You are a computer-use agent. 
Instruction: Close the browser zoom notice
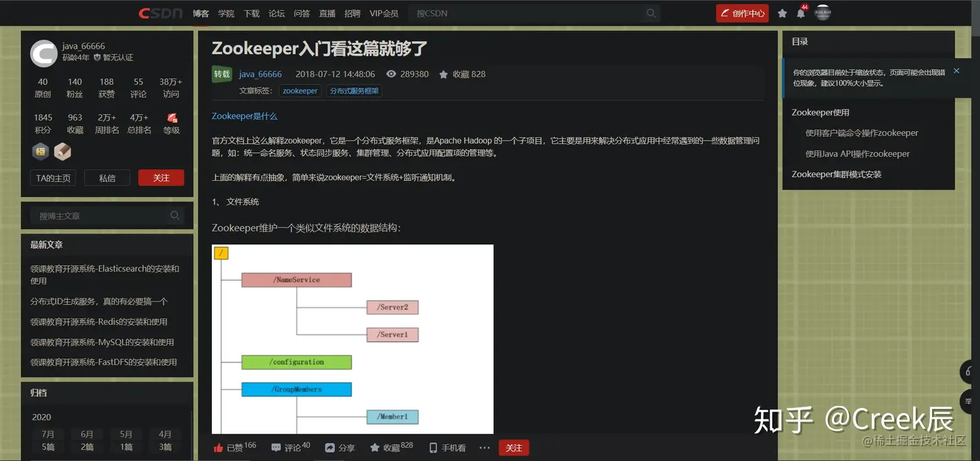tap(956, 71)
